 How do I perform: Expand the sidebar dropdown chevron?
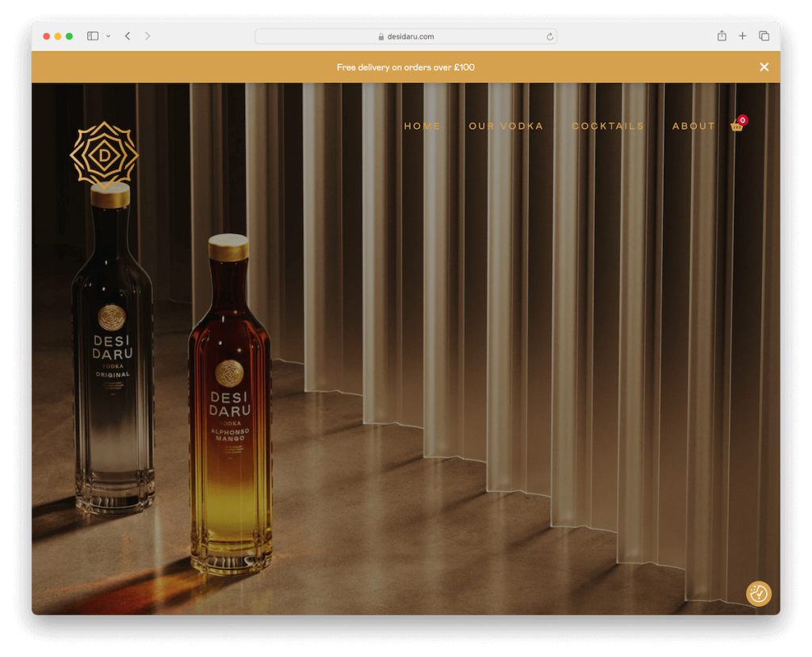[x=108, y=36]
